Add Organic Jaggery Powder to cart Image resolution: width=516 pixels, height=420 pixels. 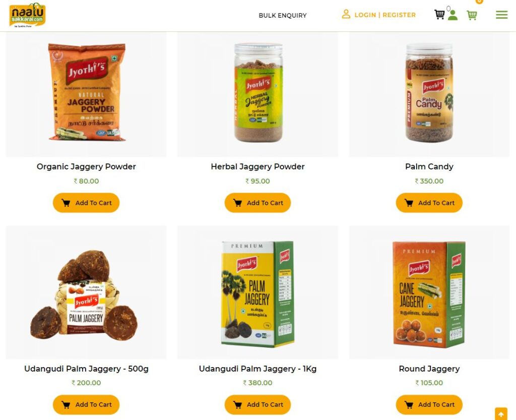click(86, 203)
